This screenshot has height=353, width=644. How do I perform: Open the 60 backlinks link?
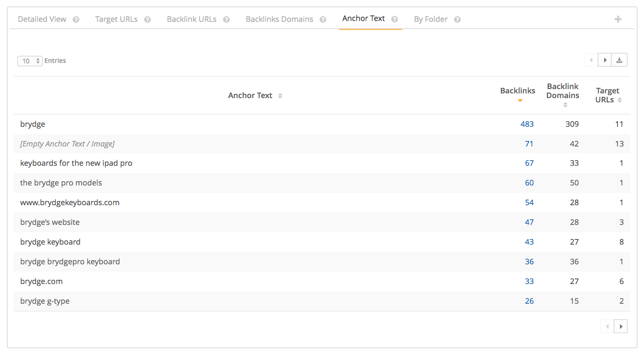click(x=529, y=183)
